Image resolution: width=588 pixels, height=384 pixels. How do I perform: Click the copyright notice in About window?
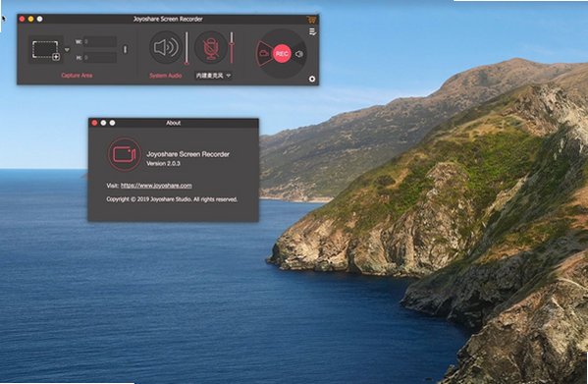[x=172, y=199]
